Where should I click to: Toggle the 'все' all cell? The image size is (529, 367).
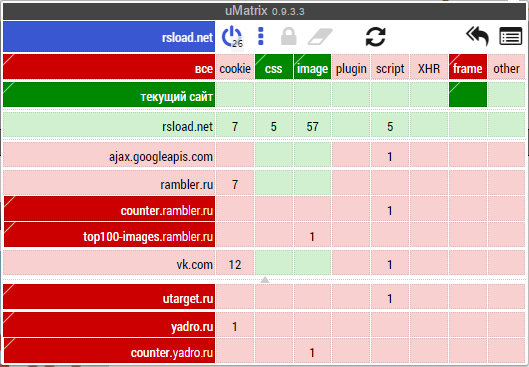click(109, 67)
